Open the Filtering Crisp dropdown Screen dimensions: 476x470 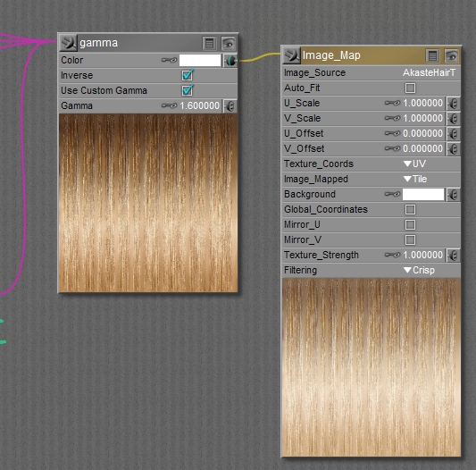[419, 270]
